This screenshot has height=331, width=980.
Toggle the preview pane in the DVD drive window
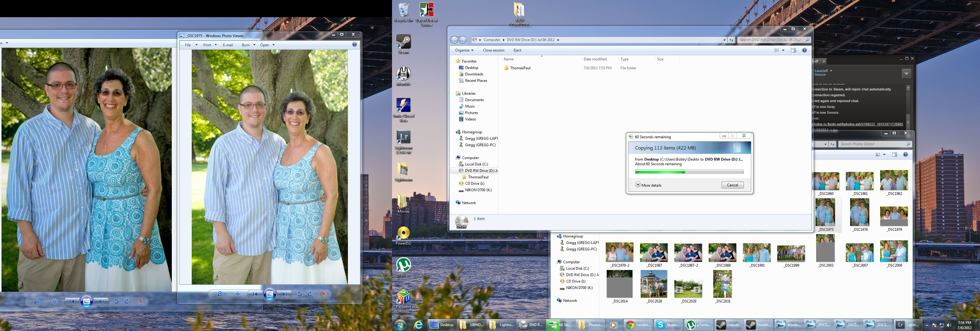(793, 50)
